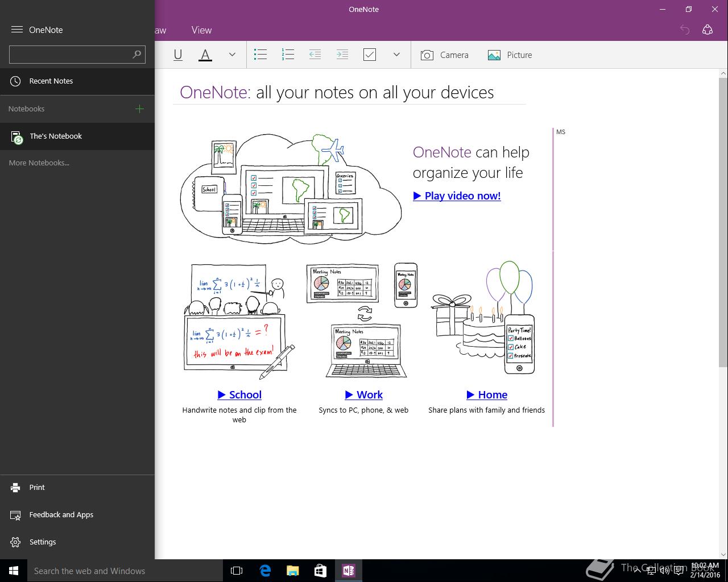Click the page title text
Screen dimensions: 728x582
(x=337, y=92)
